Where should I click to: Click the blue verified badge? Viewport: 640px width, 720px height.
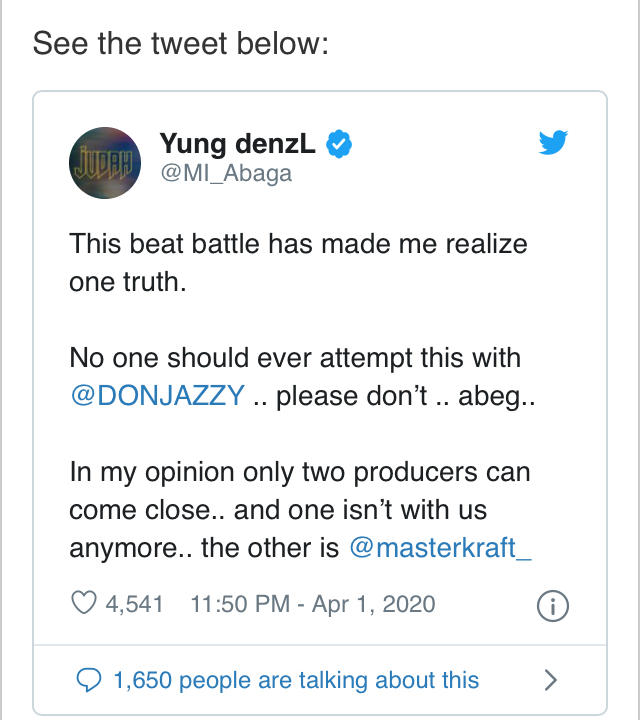pyautogui.click(x=341, y=145)
